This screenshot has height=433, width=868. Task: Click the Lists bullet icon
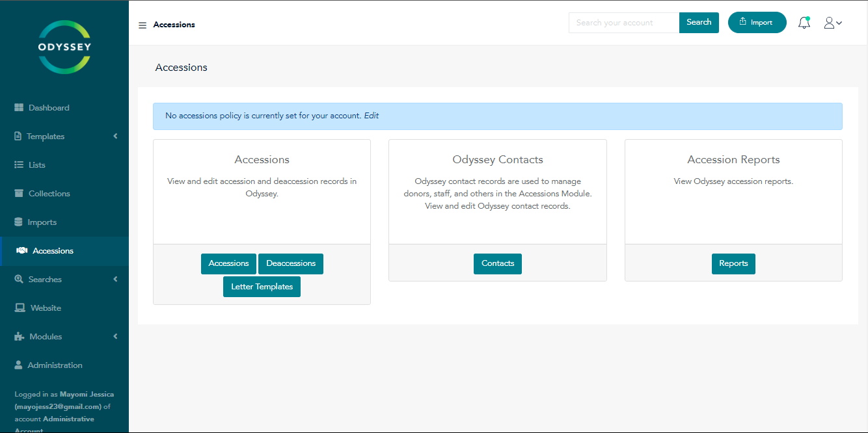[19, 165]
